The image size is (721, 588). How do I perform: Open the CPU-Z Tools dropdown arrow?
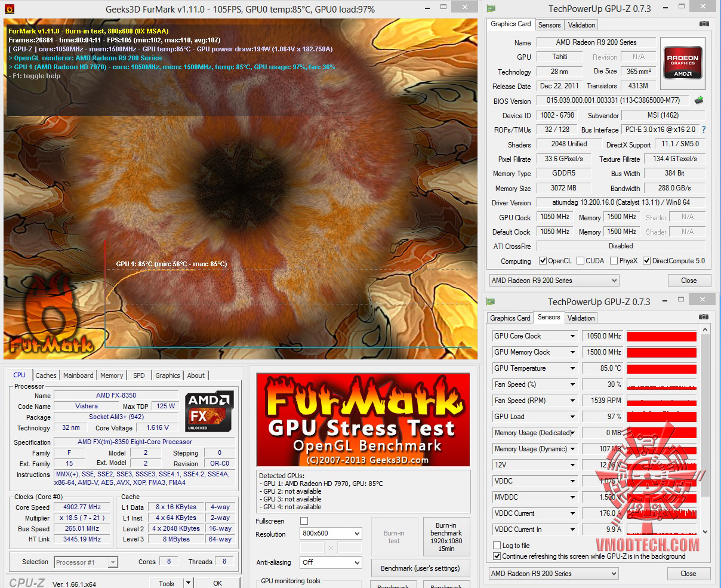pos(188,583)
